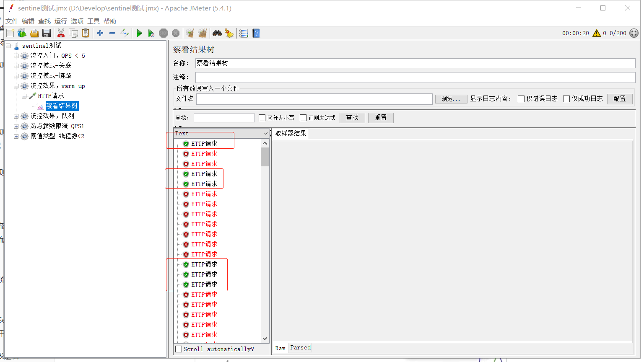Clear the current results with broom icon
The width and height of the screenshot is (644, 362).
(190, 33)
